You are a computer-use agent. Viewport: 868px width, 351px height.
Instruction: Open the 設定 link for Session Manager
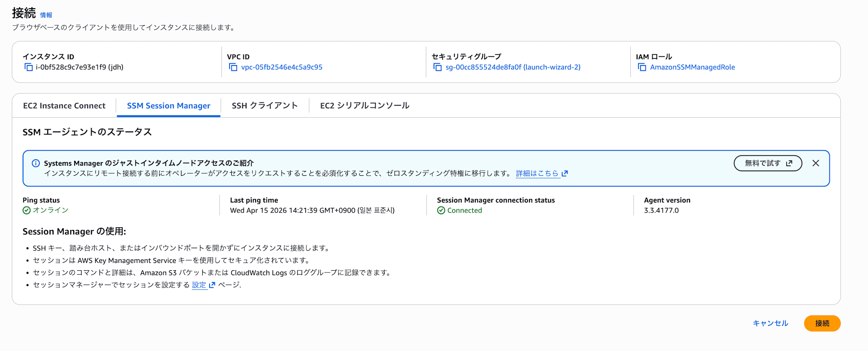199,285
